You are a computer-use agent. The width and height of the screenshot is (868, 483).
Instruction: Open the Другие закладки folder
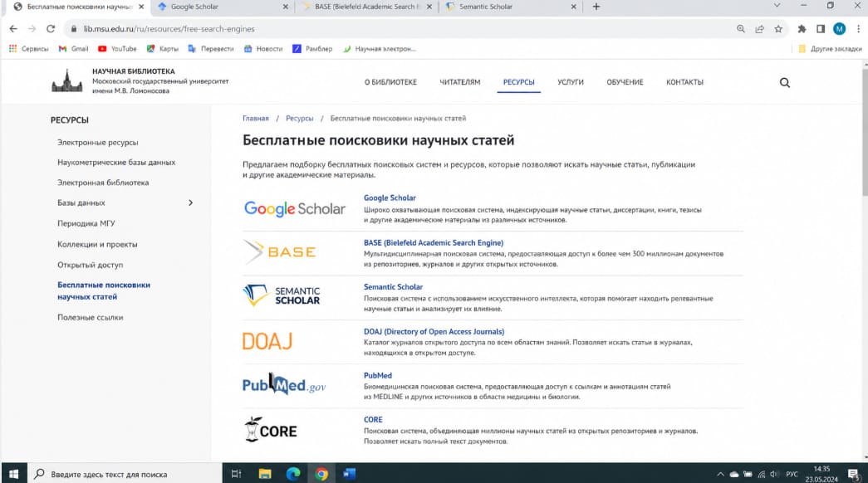coord(830,49)
